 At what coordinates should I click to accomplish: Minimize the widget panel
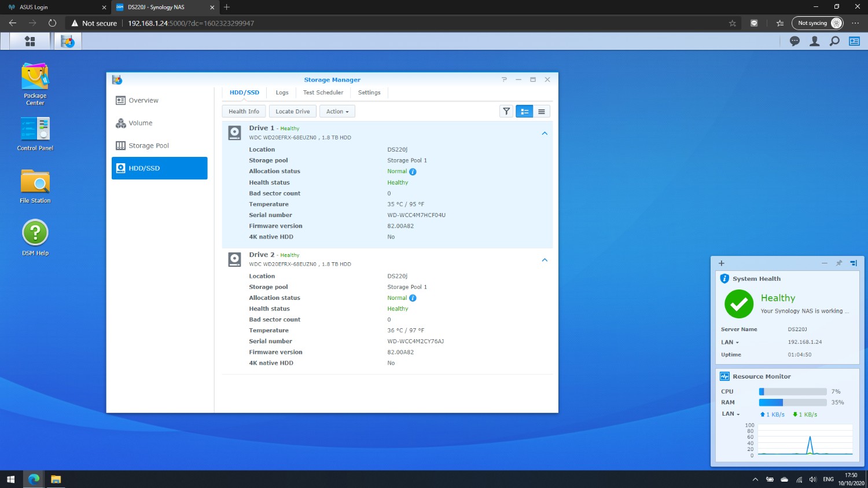pyautogui.click(x=824, y=263)
